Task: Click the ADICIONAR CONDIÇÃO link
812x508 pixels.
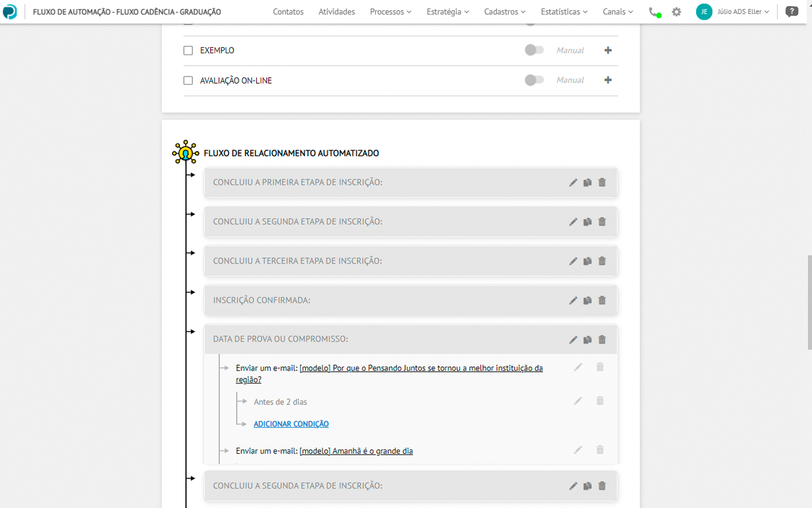Action: click(x=291, y=424)
